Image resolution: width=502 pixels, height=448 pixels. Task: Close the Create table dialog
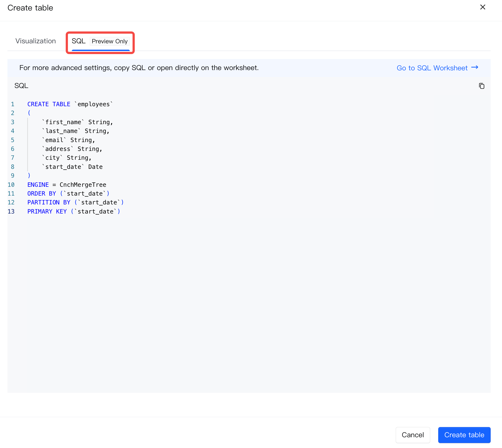click(x=482, y=7)
